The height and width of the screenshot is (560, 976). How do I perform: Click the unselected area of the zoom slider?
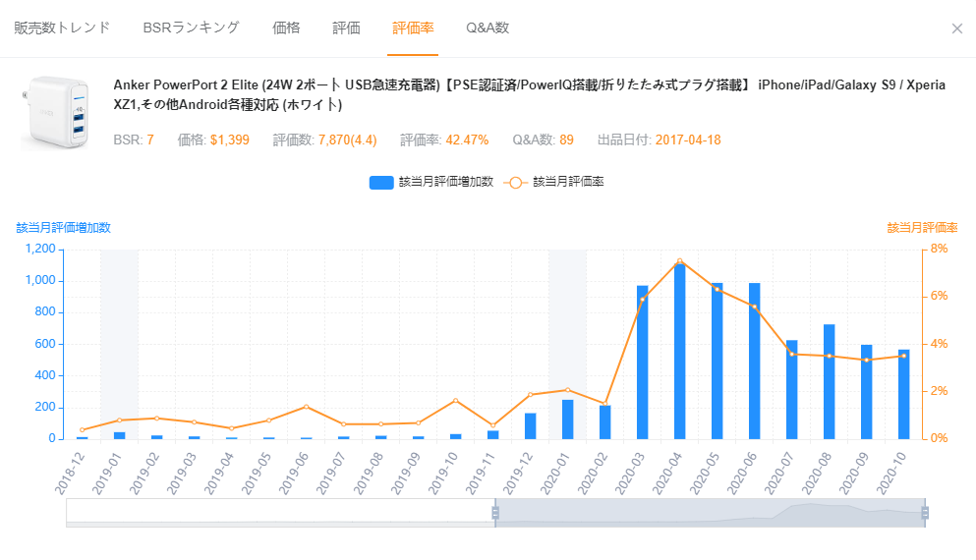[281, 513]
